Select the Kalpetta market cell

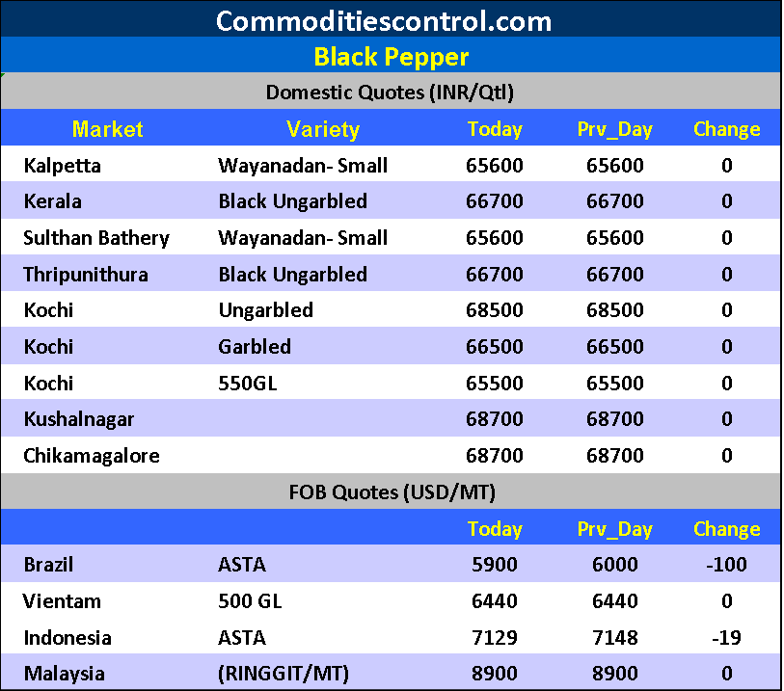click(x=62, y=166)
